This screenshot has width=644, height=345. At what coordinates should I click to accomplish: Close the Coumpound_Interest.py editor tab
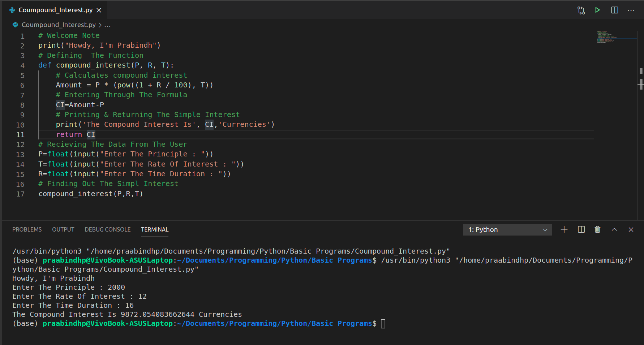coord(99,10)
